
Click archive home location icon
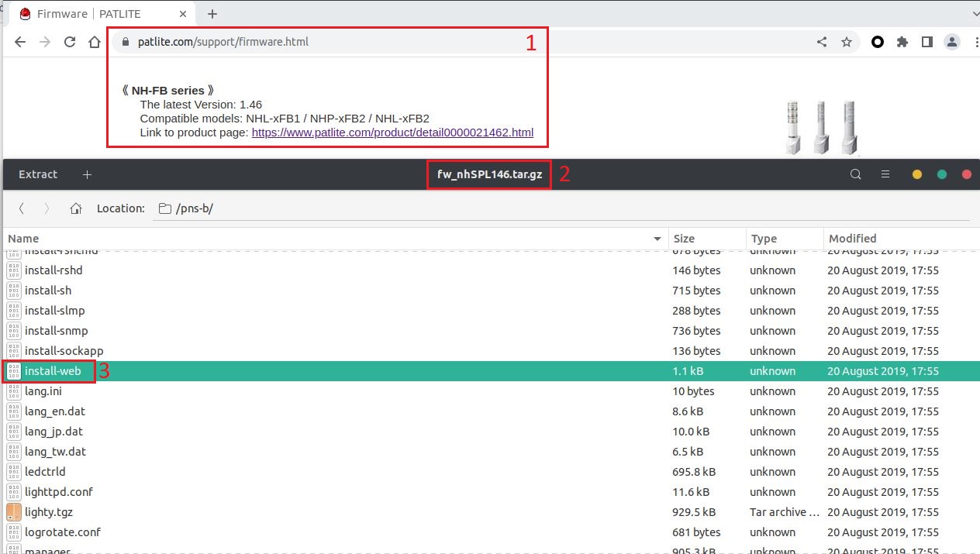[76, 208]
